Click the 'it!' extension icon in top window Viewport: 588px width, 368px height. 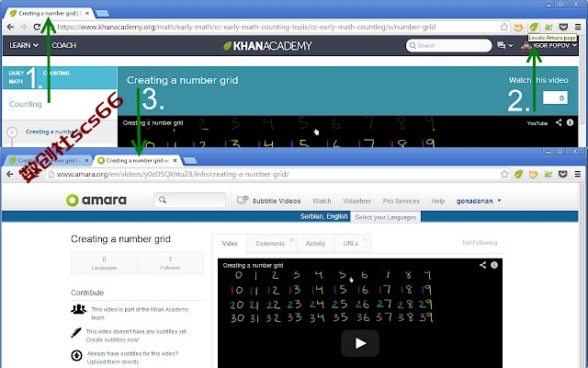548,27
